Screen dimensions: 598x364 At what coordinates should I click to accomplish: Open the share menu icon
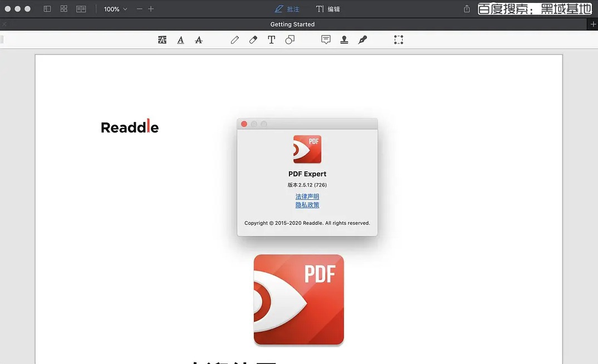click(467, 9)
